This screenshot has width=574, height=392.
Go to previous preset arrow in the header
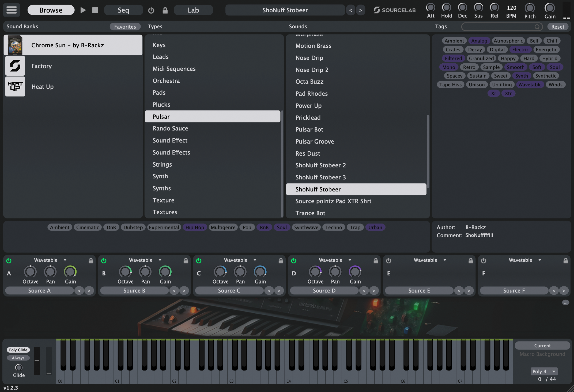point(351,10)
